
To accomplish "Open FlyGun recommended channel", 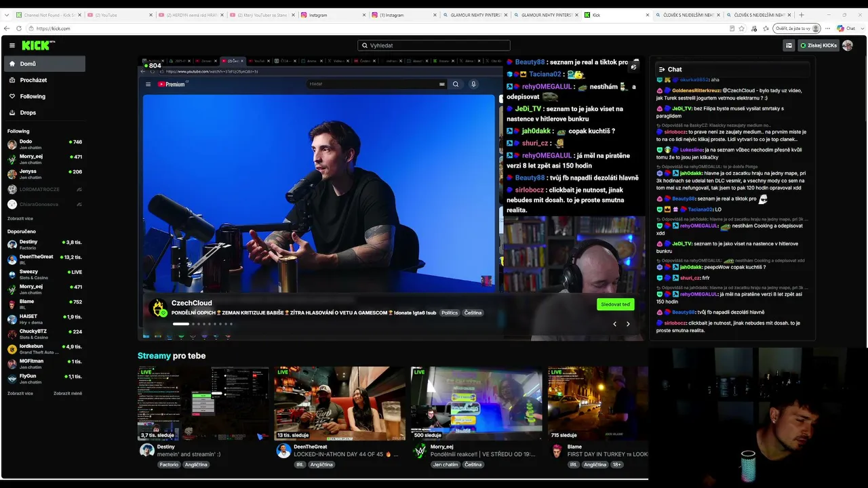I will pyautogui.click(x=44, y=378).
